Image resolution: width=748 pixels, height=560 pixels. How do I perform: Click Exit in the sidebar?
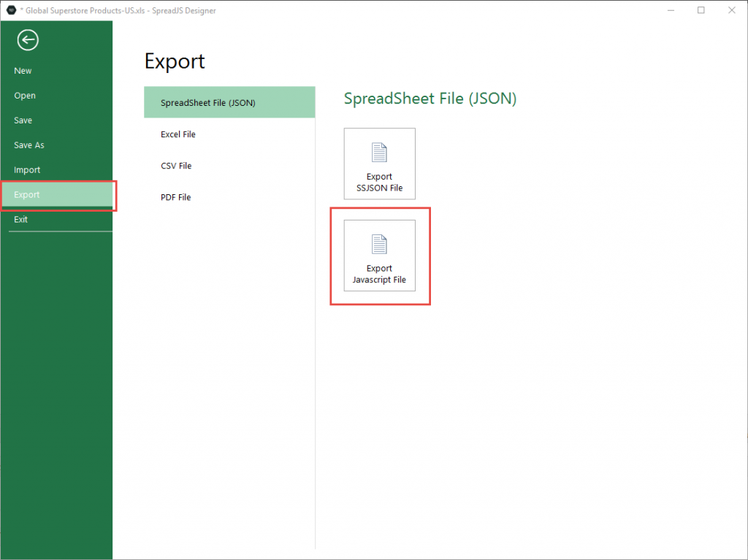[x=56, y=220]
